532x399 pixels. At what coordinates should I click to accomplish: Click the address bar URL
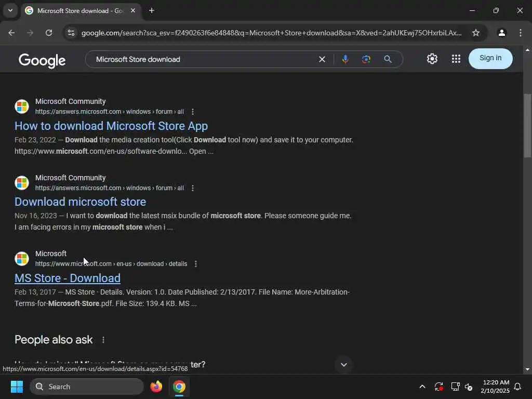271,33
